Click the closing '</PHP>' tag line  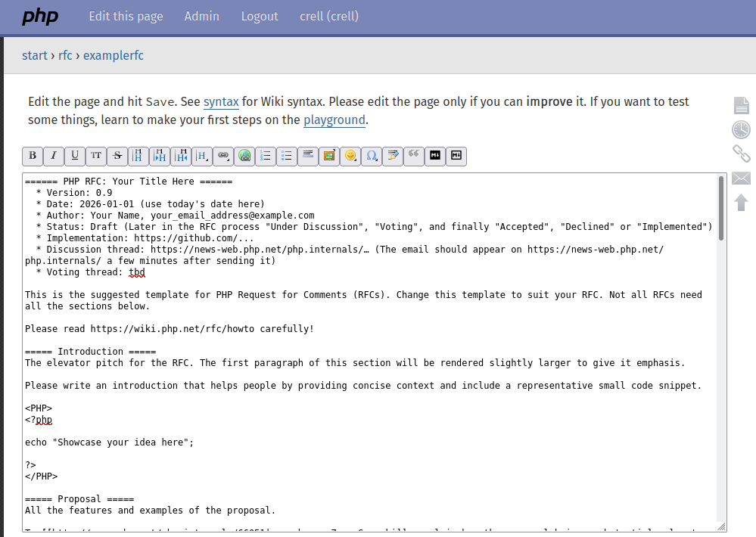click(x=41, y=476)
